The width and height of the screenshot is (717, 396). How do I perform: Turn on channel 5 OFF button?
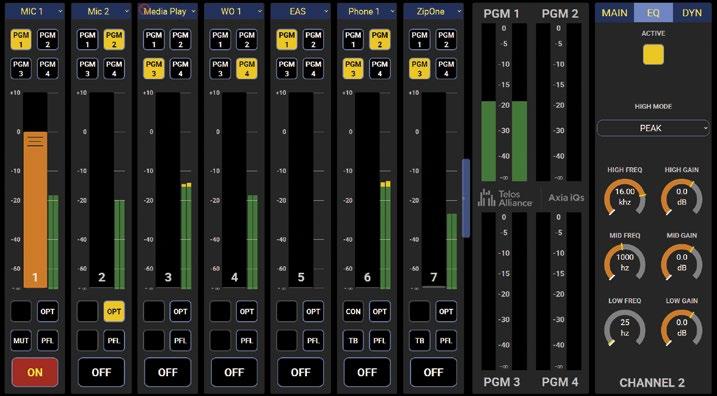click(300, 372)
